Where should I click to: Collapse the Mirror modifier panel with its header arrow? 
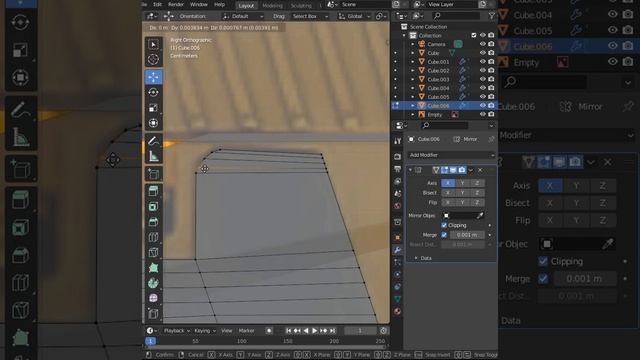point(410,170)
